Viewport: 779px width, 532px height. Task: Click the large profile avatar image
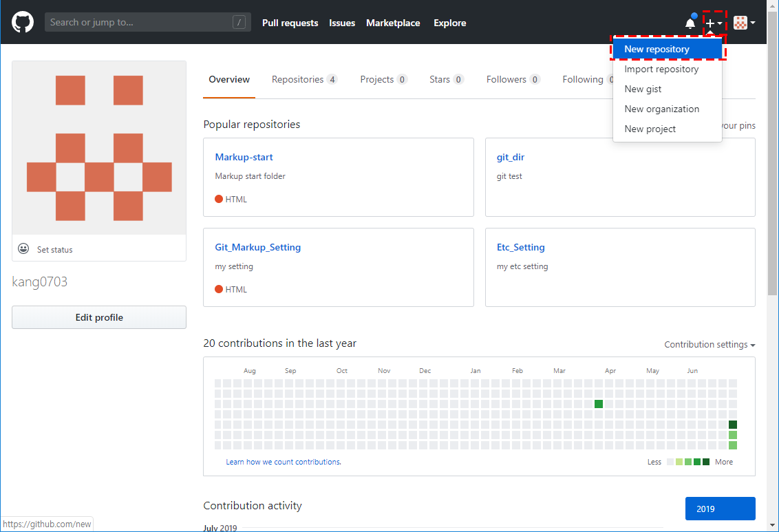(99, 148)
